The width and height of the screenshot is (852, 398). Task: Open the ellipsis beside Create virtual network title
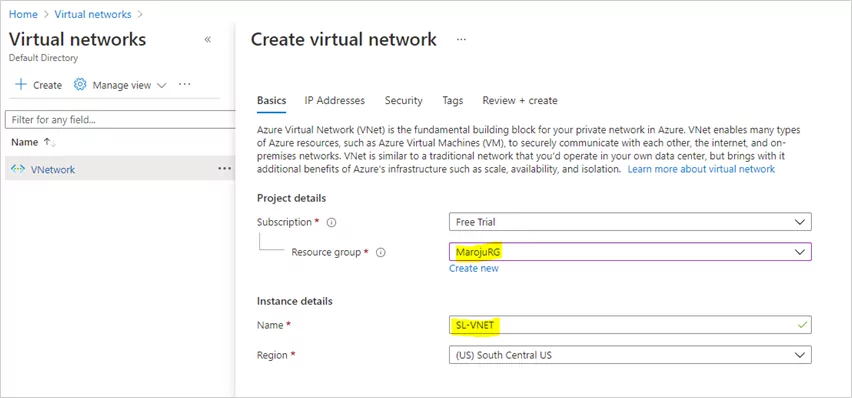pyautogui.click(x=461, y=40)
